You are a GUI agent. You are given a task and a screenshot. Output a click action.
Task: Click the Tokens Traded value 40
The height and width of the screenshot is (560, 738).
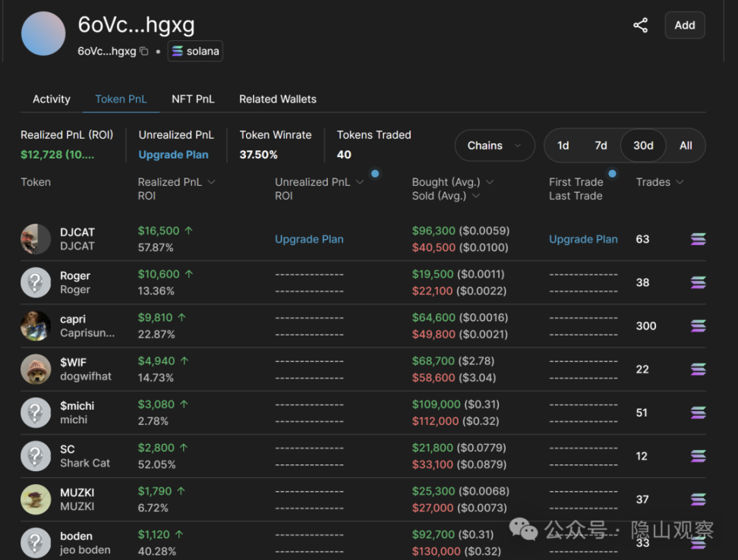[344, 155]
